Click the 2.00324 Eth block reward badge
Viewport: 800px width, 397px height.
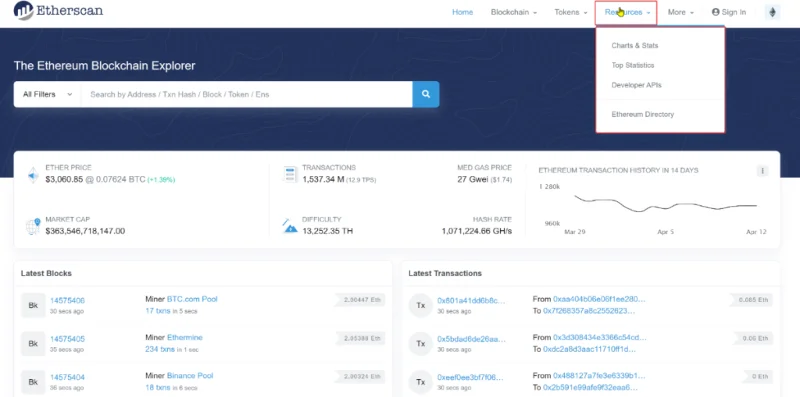(x=361, y=377)
